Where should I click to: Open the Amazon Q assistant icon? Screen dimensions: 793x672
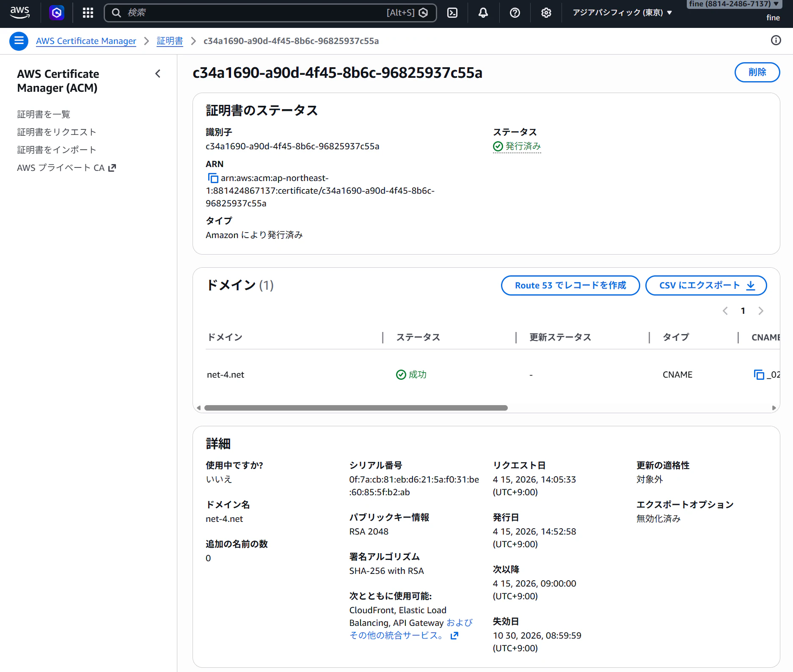57,13
